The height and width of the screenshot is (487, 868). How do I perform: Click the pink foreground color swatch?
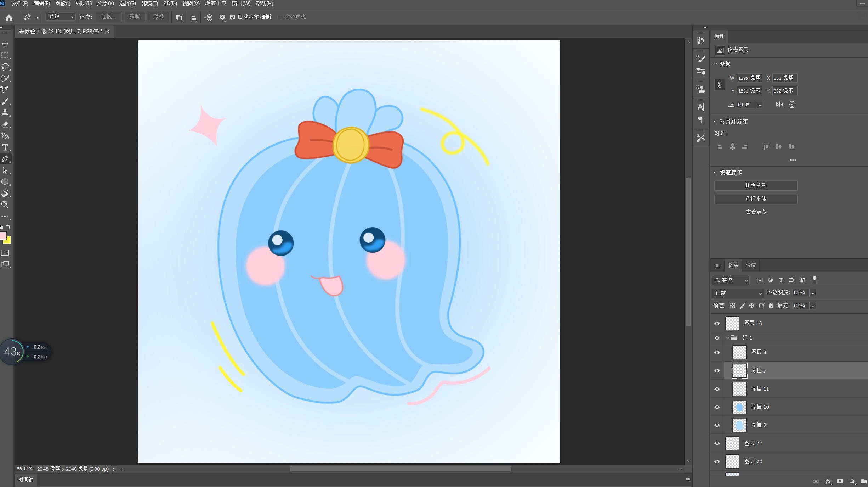2,235
